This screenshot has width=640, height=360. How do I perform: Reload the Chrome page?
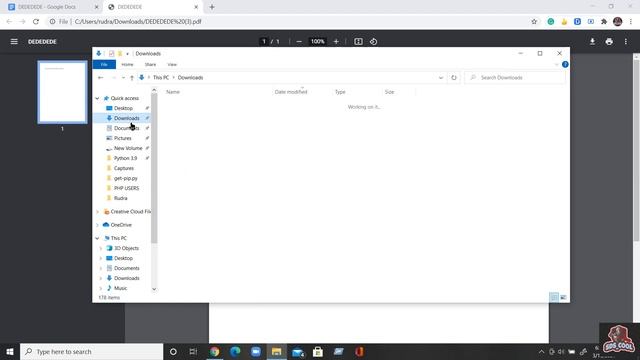36,22
